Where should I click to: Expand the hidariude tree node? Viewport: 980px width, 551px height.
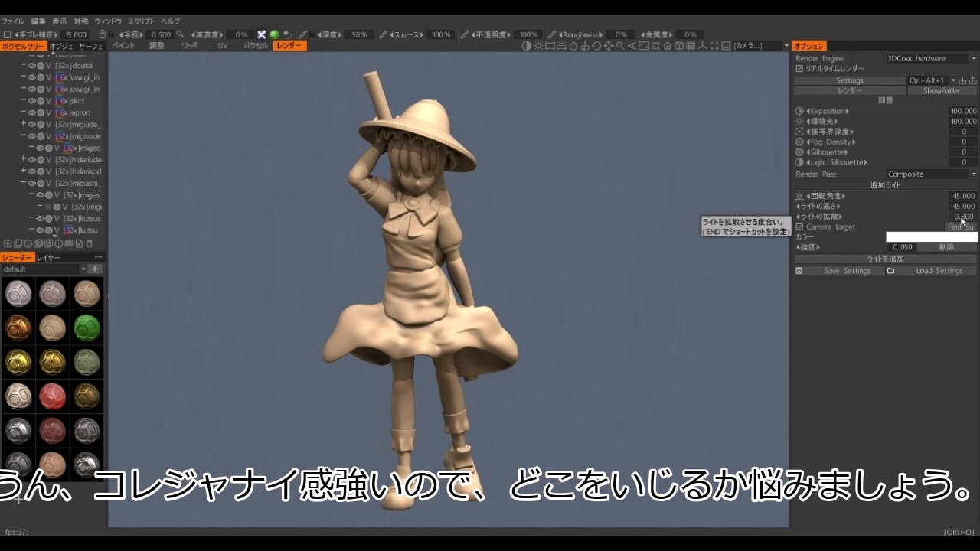[23, 160]
